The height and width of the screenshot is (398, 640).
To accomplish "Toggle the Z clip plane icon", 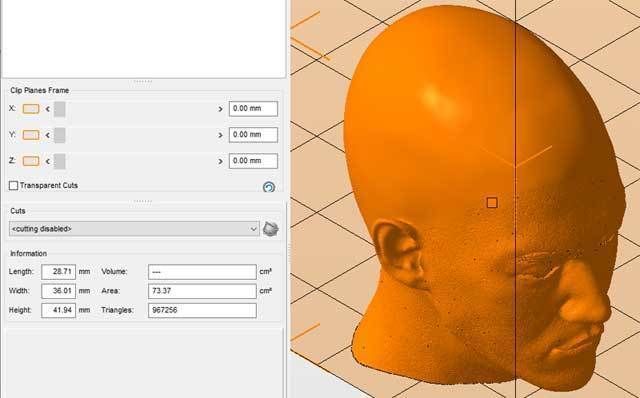I will (x=31, y=161).
